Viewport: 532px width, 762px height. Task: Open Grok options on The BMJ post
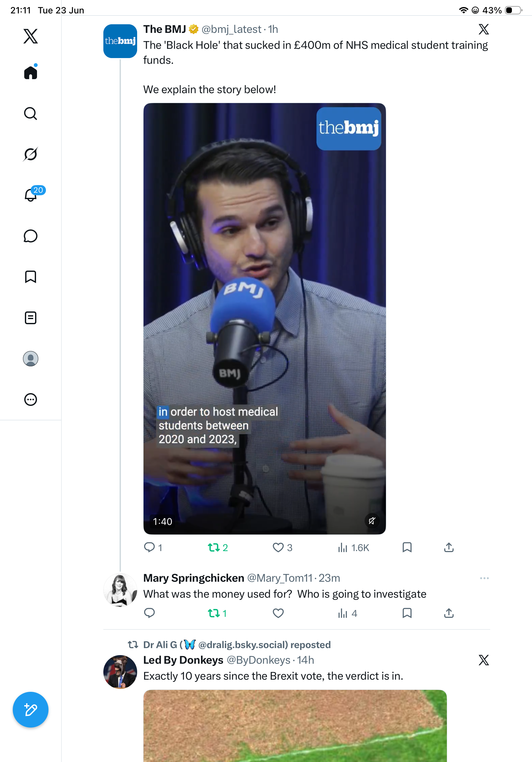484,29
